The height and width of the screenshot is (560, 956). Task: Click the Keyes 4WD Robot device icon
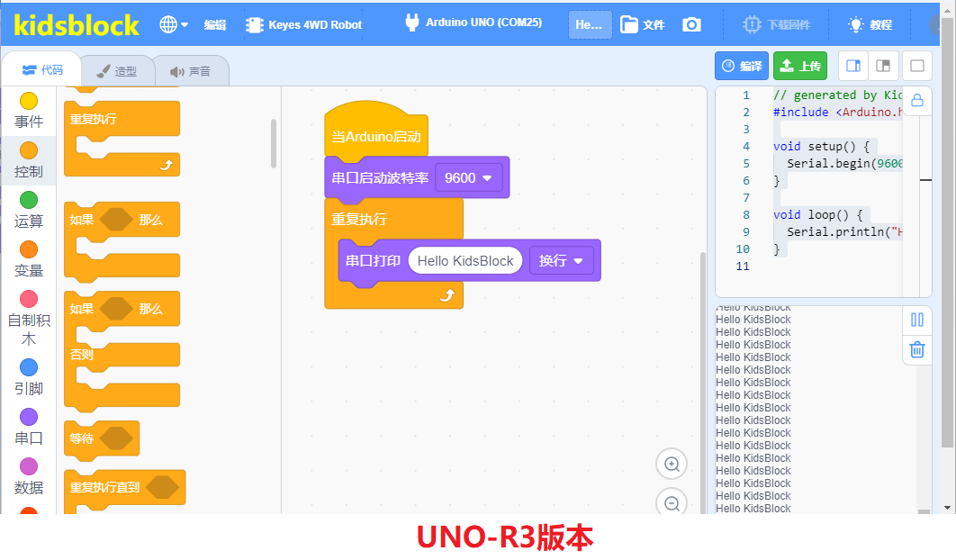click(x=254, y=25)
